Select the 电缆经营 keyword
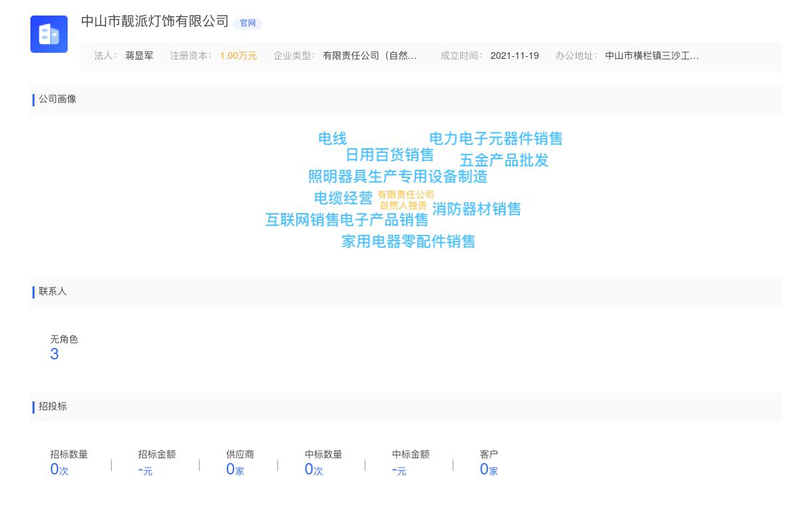812x509 pixels. click(343, 198)
